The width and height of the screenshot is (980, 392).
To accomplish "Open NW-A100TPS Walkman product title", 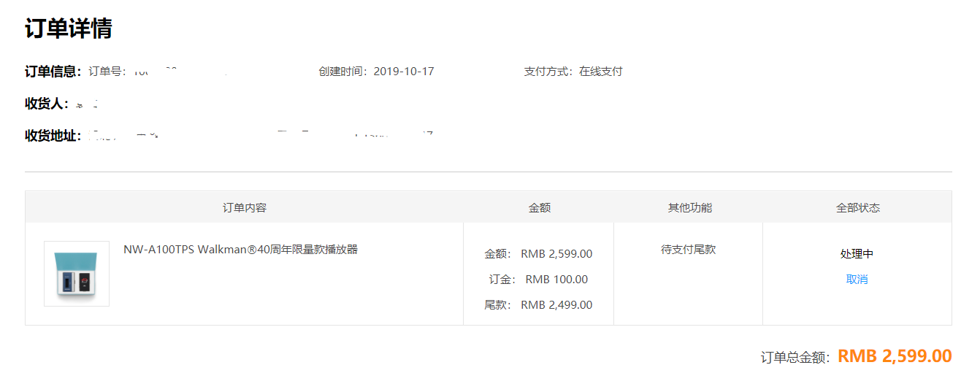I will coord(240,249).
